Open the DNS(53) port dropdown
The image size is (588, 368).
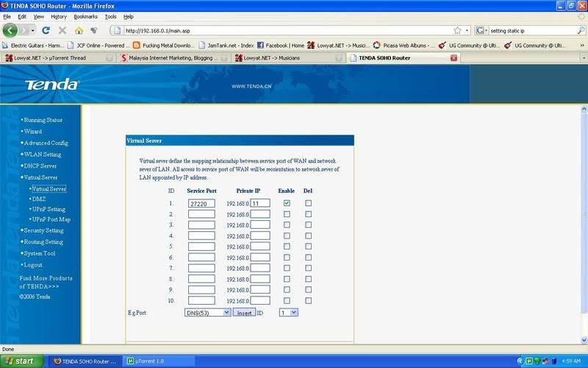[207, 313]
